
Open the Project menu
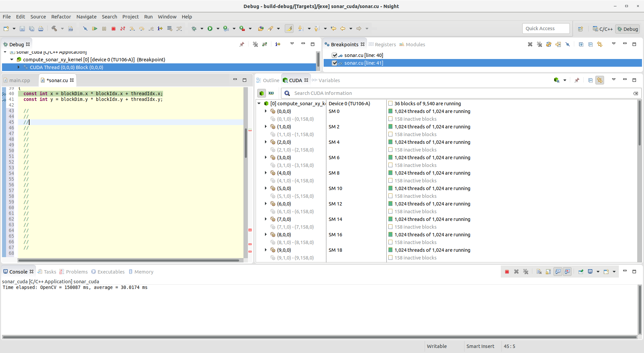click(x=130, y=17)
